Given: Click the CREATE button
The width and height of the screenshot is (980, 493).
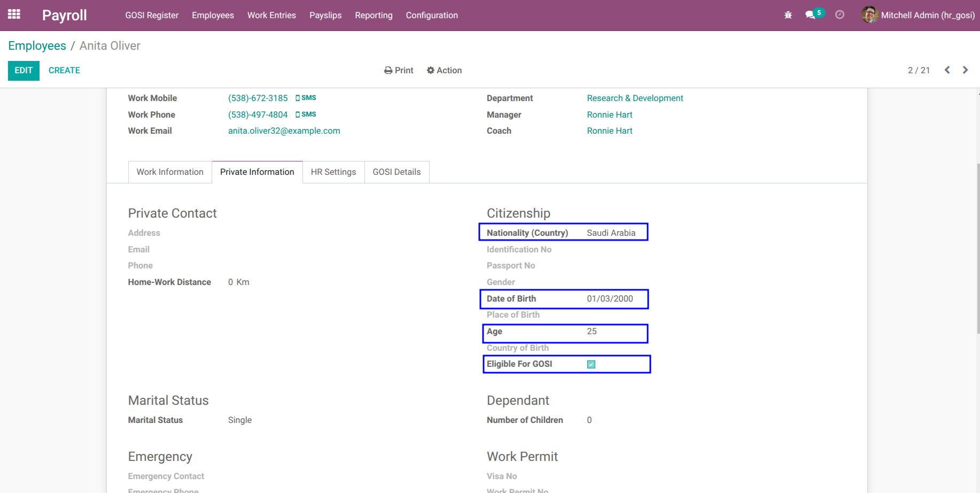Looking at the screenshot, I should click(64, 71).
